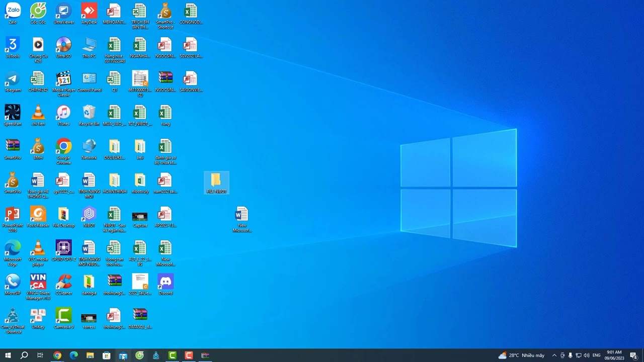Select the UltraISO disc icon

(64, 47)
